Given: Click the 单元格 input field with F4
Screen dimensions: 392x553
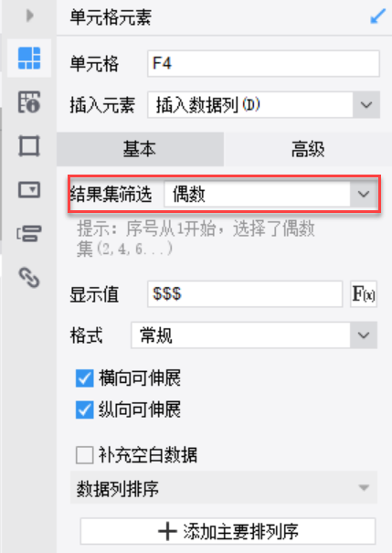Looking at the screenshot, I should 263,63.
